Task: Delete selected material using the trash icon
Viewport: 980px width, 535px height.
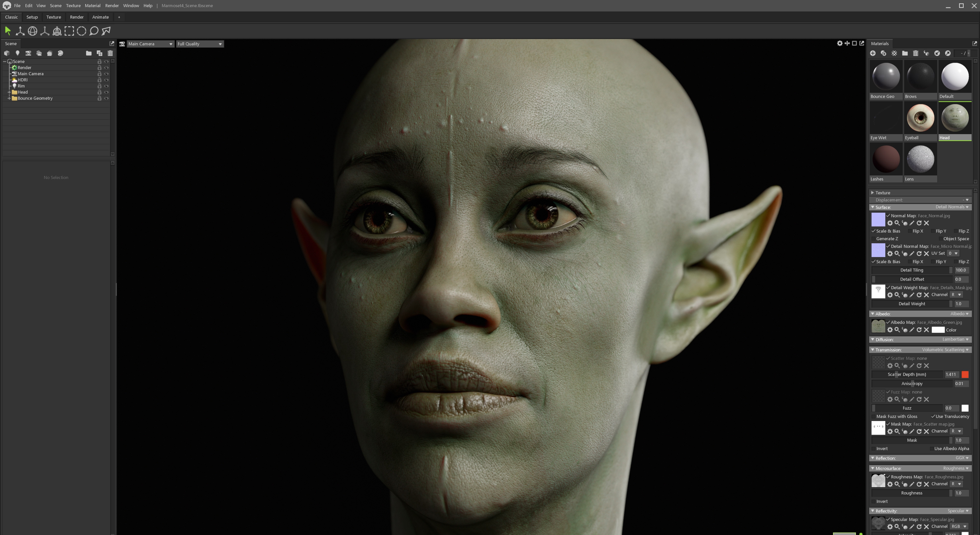Action: pyautogui.click(x=915, y=53)
